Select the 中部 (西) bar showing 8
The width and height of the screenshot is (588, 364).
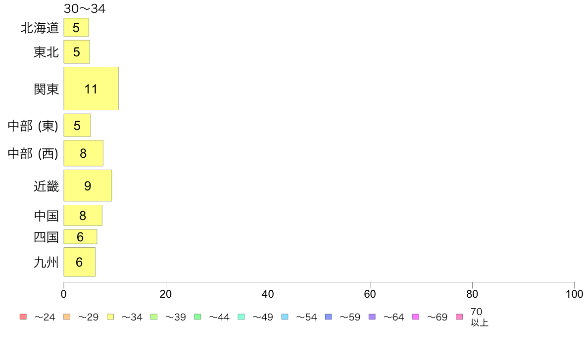tap(83, 153)
